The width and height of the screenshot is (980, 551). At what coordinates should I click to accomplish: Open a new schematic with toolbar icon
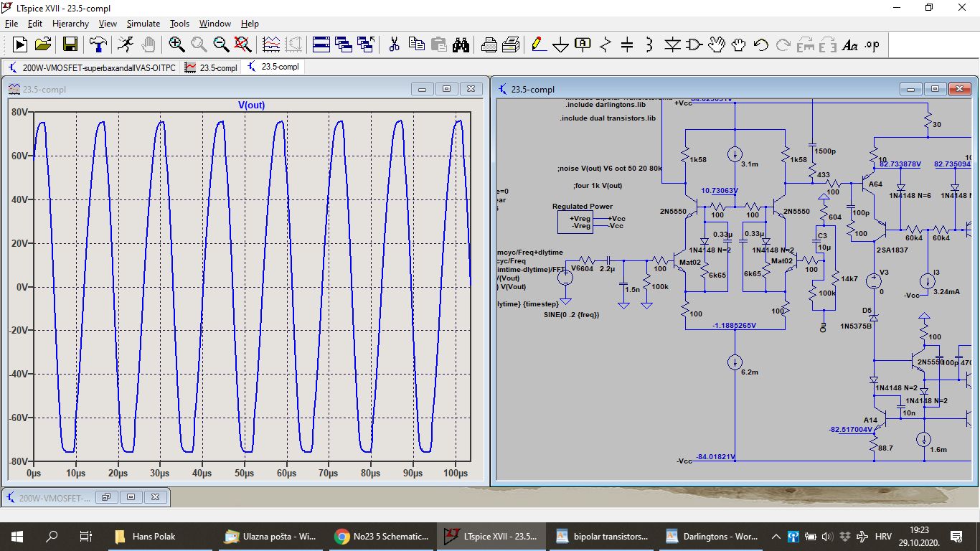[20, 44]
